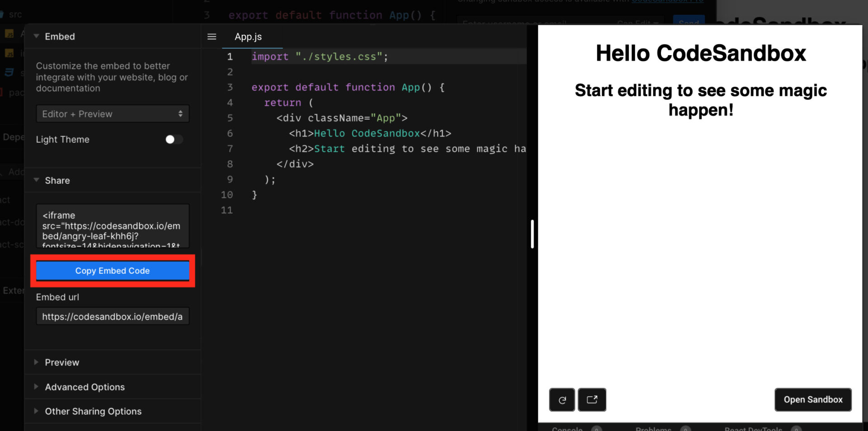Click the Copy Embed Code button
Image resolution: width=868 pixels, height=431 pixels.
tap(112, 271)
